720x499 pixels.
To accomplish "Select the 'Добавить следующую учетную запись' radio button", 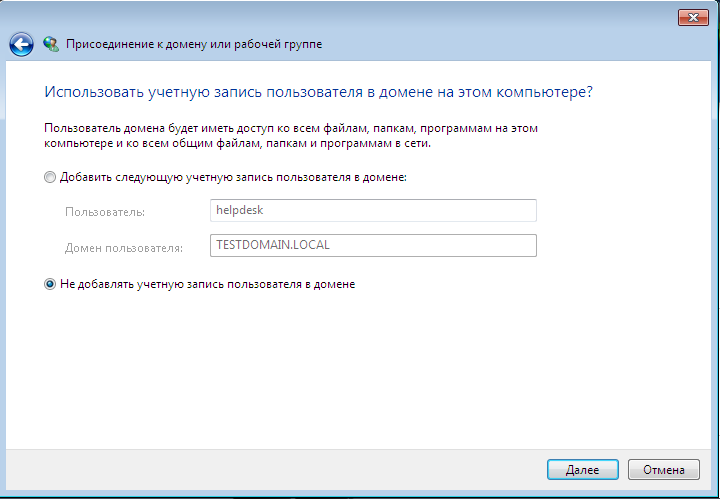I will coord(50,177).
